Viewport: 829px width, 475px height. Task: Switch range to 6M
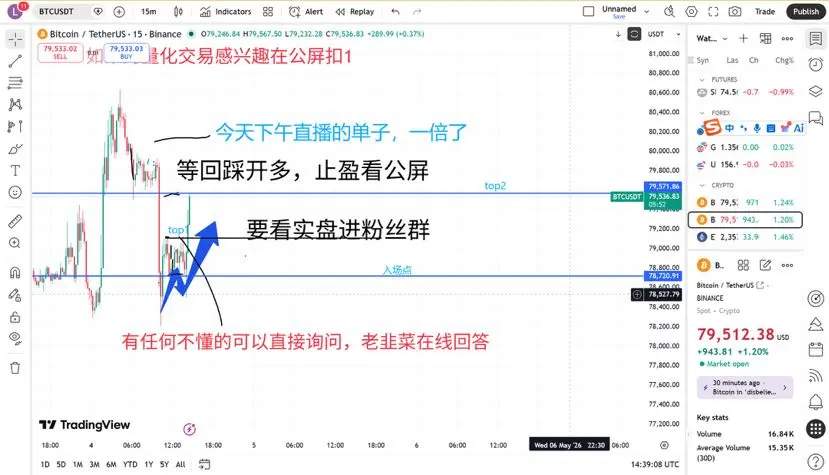[x=111, y=464]
